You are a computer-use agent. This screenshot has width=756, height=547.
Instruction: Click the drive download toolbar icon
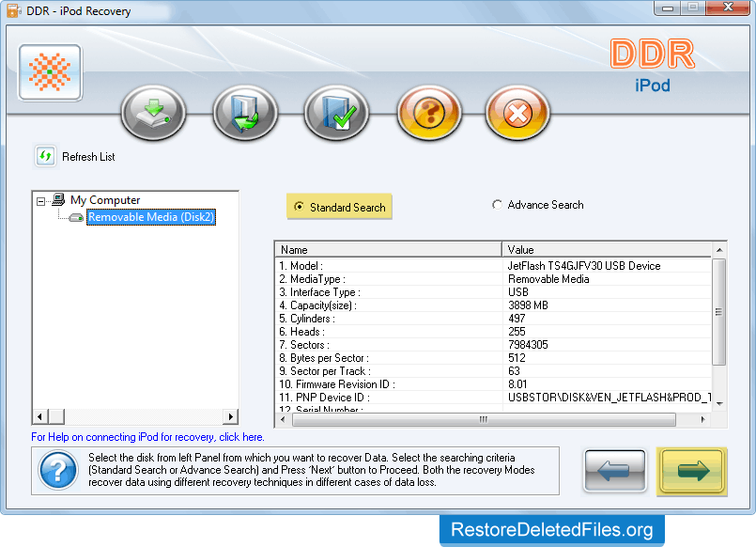click(x=154, y=113)
